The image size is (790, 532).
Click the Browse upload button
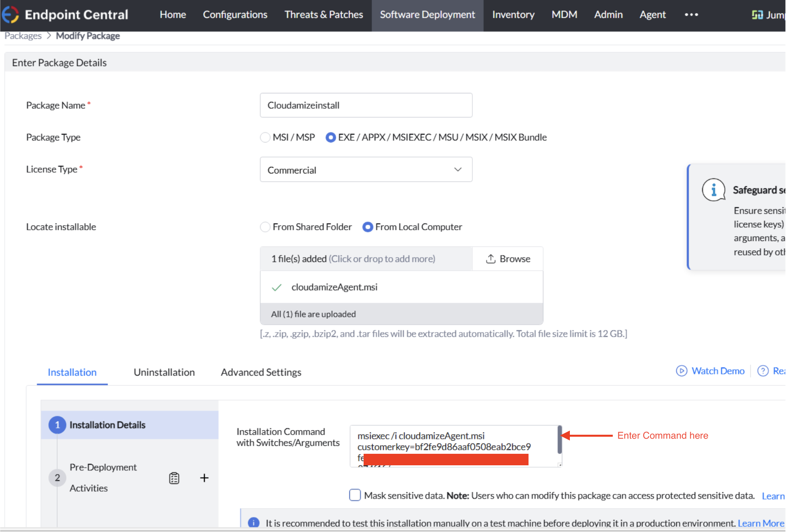click(x=508, y=259)
